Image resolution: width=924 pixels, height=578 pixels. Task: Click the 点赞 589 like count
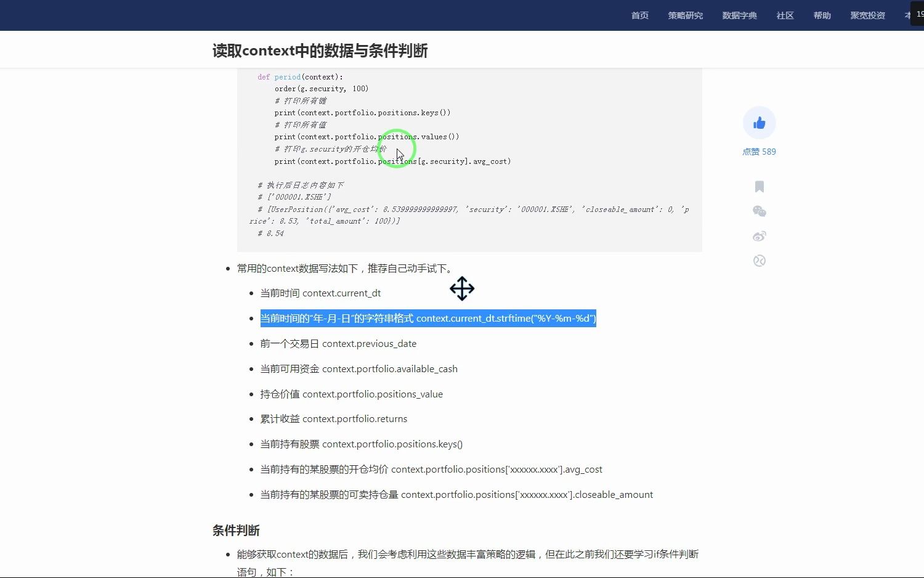click(x=759, y=152)
